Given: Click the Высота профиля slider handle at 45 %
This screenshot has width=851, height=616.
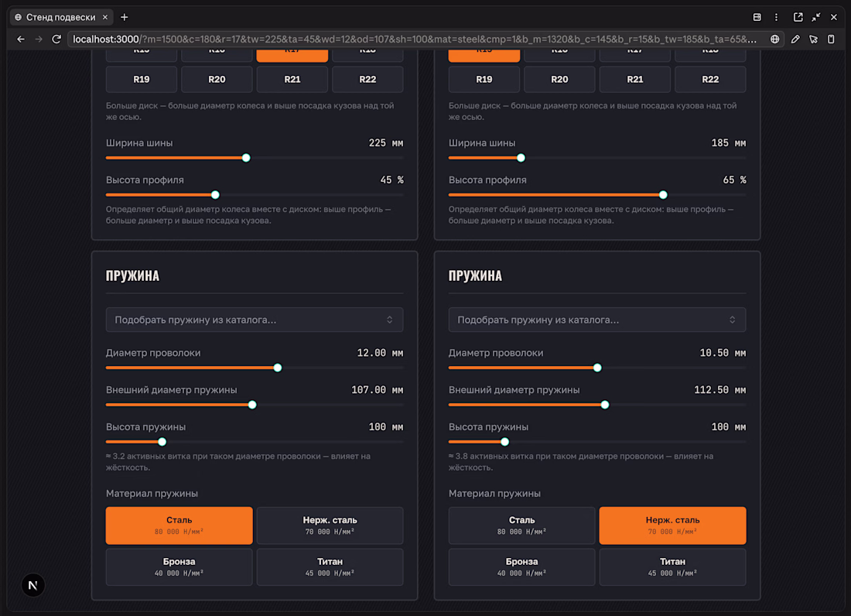Looking at the screenshot, I should click(216, 195).
